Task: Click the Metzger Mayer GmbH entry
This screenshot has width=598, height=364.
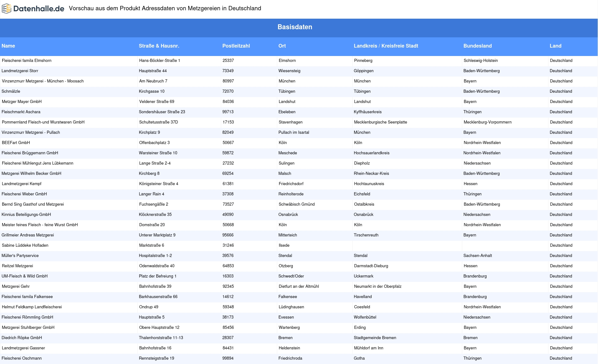Action: tap(21, 102)
